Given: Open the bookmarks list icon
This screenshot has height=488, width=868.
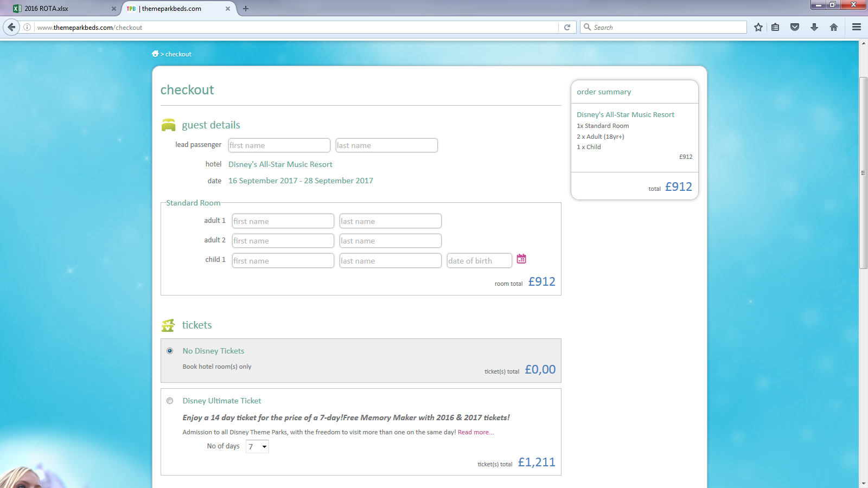Looking at the screenshot, I should pos(776,27).
